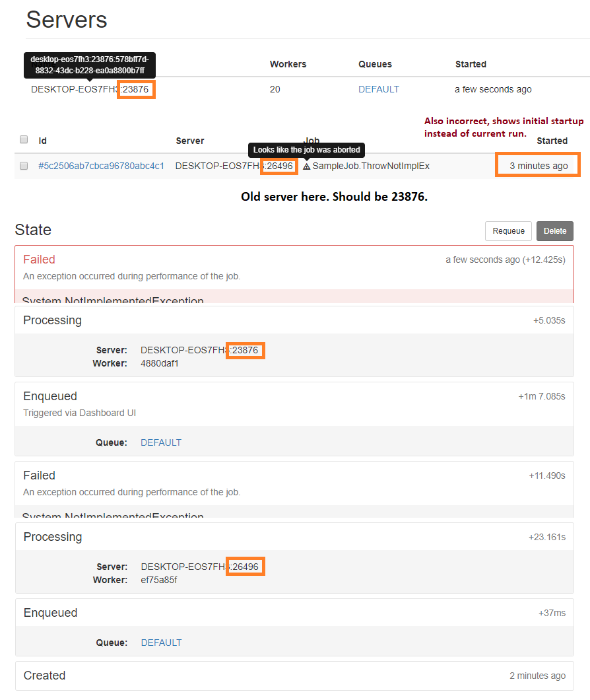This screenshot has height=700, width=590.
Task: Open the DEFAULT queue link under second Enqueued state
Action: pos(160,643)
